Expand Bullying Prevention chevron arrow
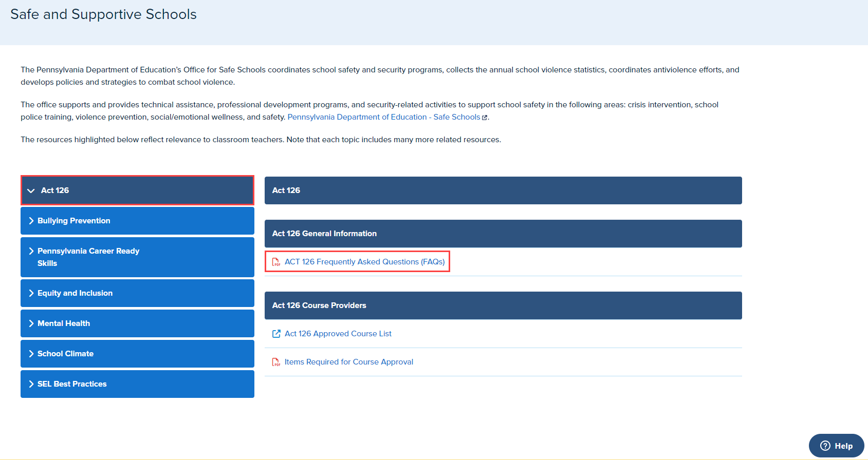The image size is (868, 460). pyautogui.click(x=31, y=221)
